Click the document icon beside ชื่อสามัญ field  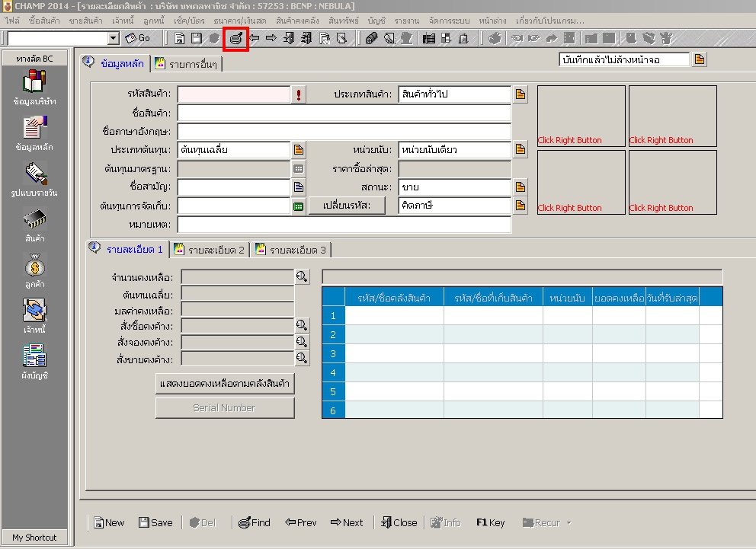(299, 187)
